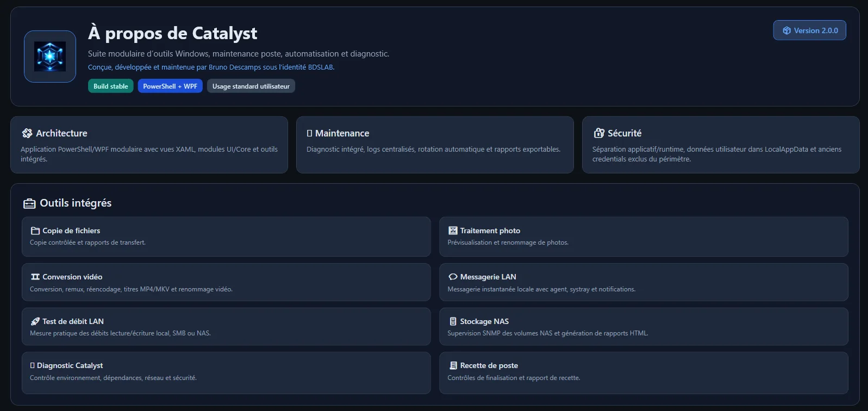Click the 'Diagnostic Catalyst' tool title
Screen dimensions: 868x411
70,365
